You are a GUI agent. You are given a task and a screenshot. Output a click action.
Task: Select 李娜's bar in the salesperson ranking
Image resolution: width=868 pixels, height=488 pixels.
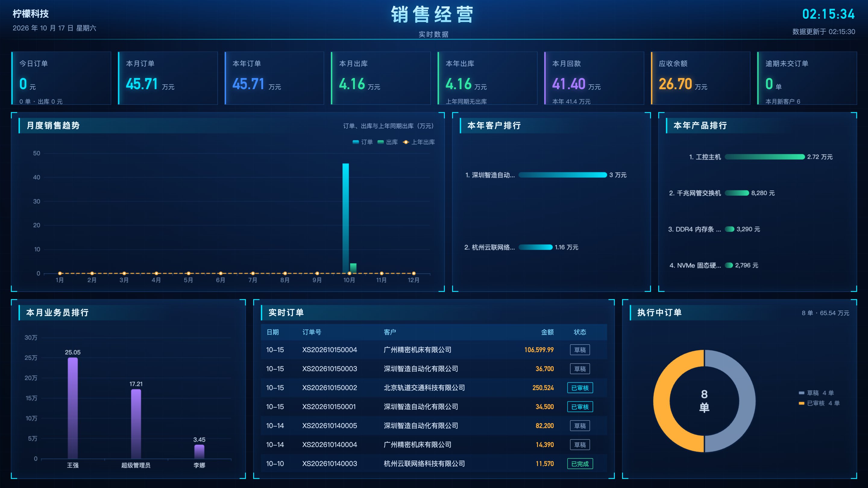click(x=199, y=452)
